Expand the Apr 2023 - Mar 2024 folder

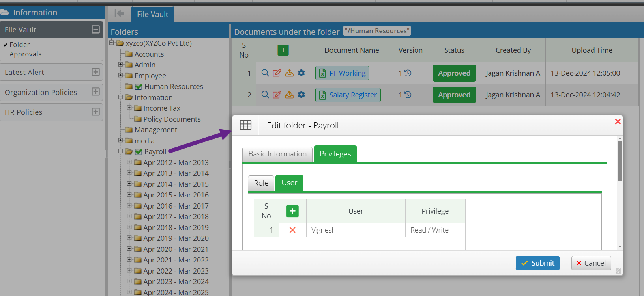(129, 281)
